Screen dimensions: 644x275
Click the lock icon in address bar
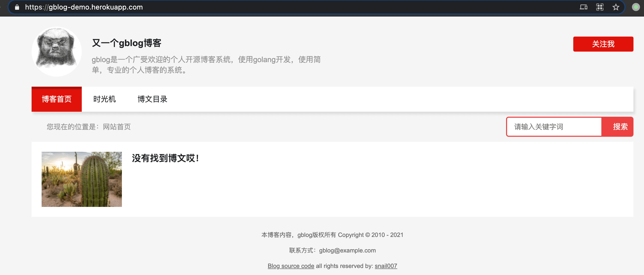[x=17, y=7]
